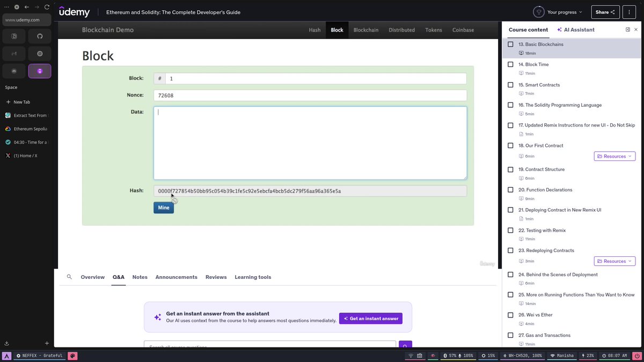This screenshot has height=362, width=644.
Task: Click the Udemy logo
Action: pos(75,12)
